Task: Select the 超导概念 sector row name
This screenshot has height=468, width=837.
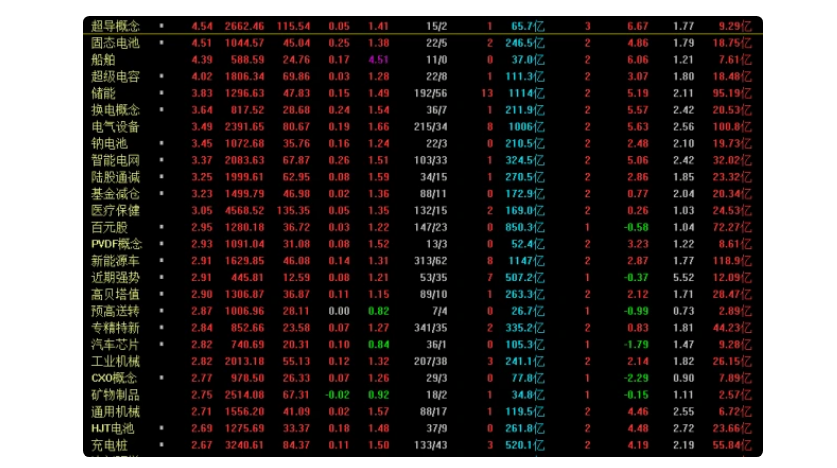Action: click(x=115, y=26)
